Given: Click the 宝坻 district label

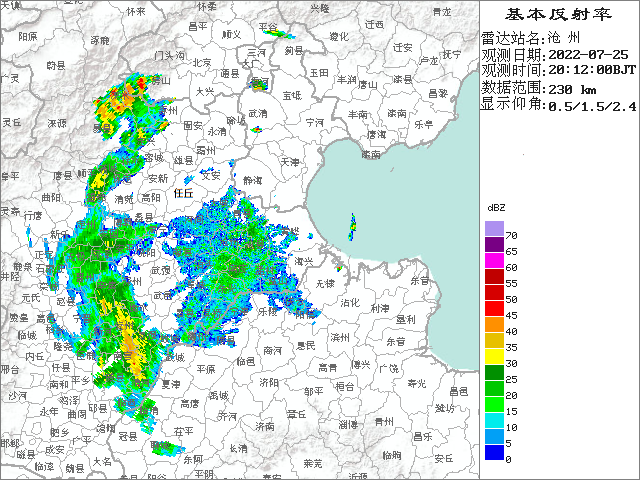Looking at the screenshot, I should 292,95.
